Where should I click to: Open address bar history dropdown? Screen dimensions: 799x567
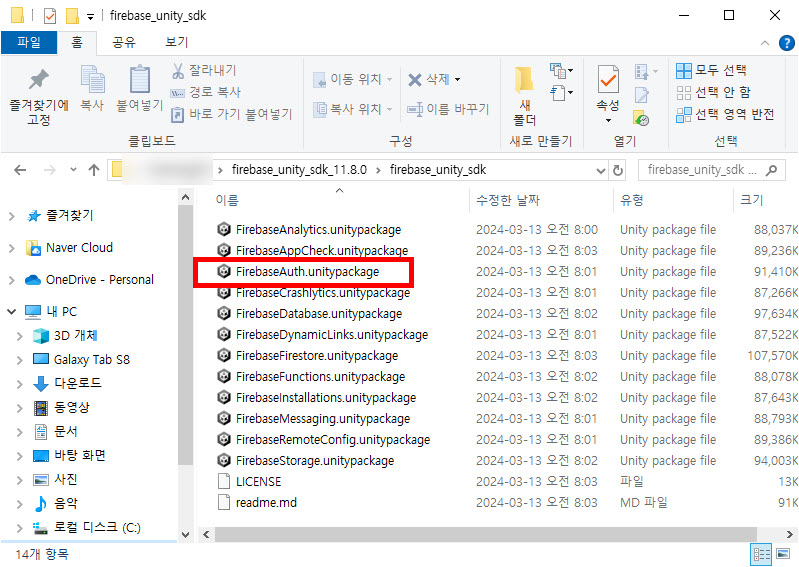pyautogui.click(x=601, y=171)
